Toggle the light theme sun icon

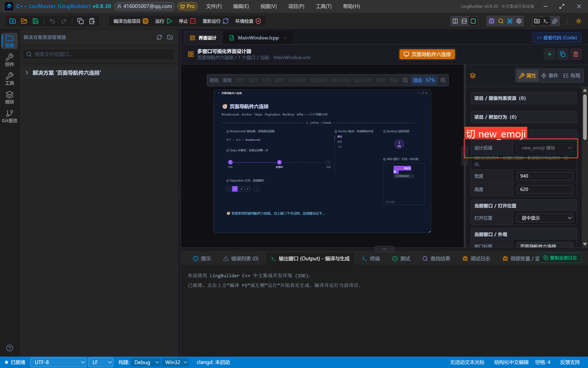coord(579,21)
